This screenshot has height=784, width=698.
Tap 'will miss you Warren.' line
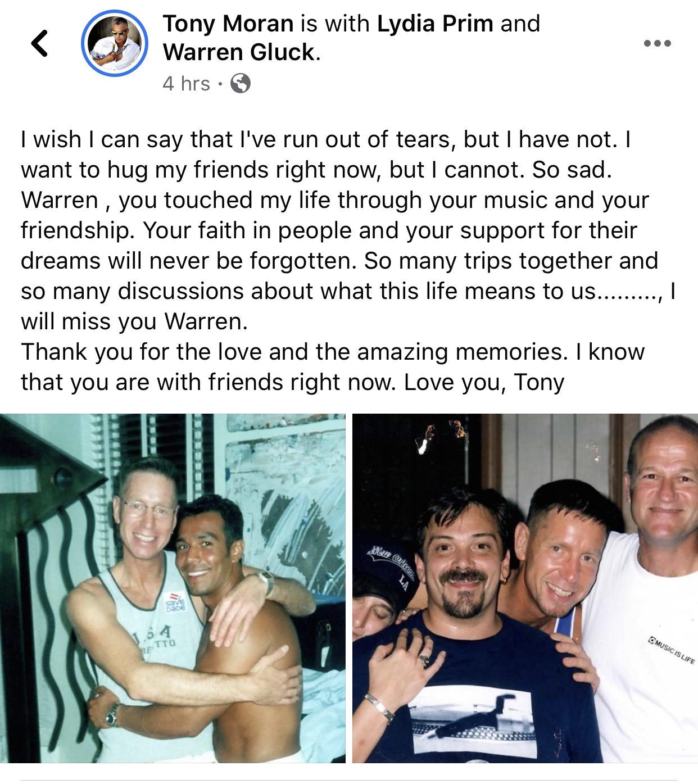click(134, 321)
